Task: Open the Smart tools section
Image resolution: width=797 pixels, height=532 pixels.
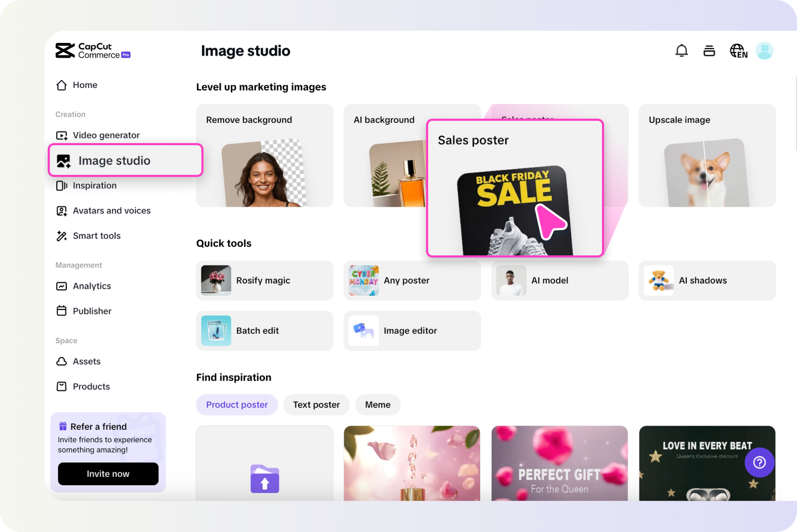Action: [97, 236]
